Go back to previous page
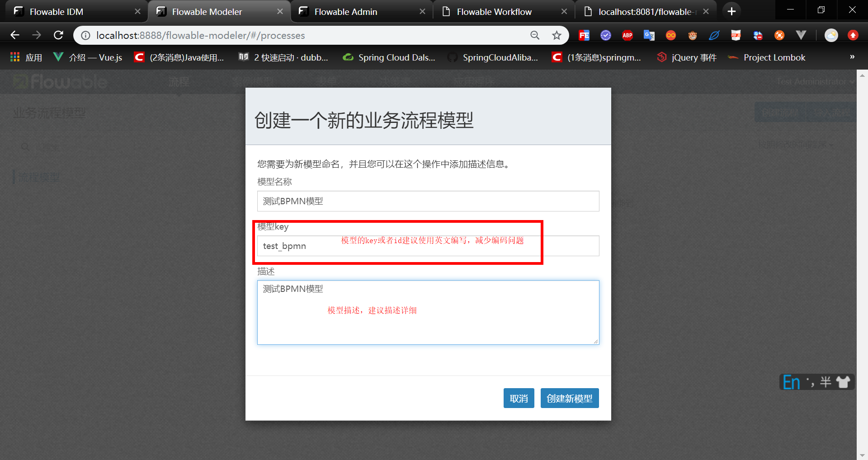This screenshot has width=868, height=460. tap(15, 35)
